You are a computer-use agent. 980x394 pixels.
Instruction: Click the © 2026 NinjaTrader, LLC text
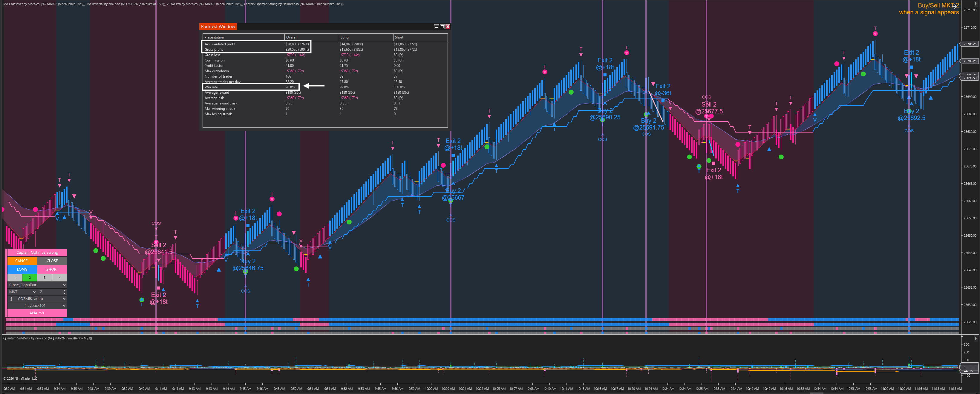(20, 378)
